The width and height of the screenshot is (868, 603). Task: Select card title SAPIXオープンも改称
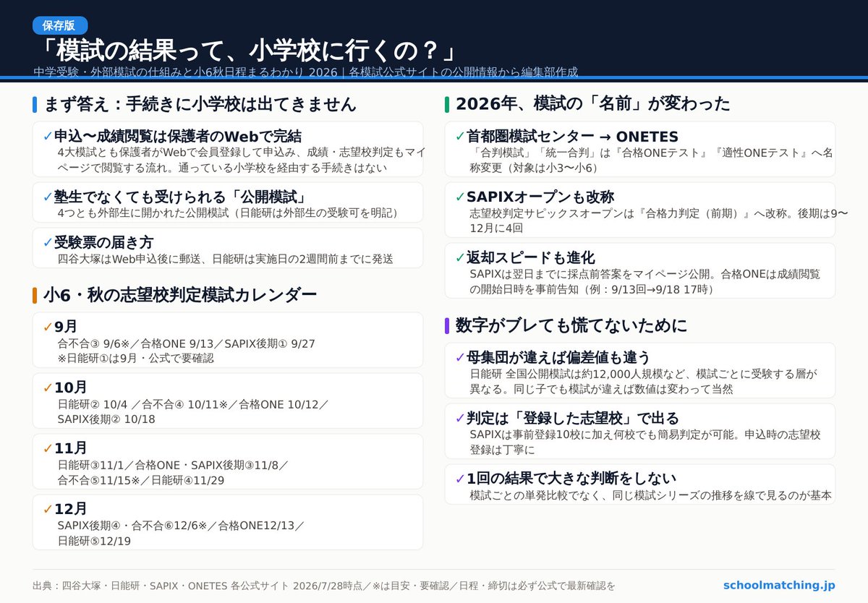(x=540, y=197)
